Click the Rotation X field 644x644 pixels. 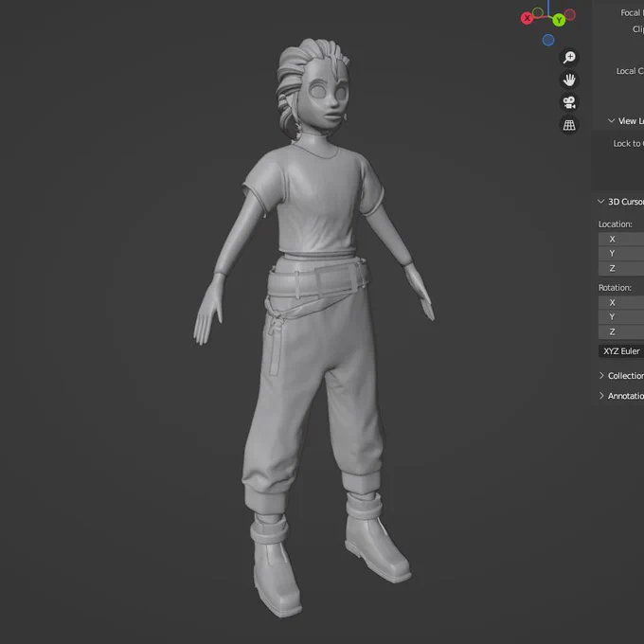pos(621,303)
